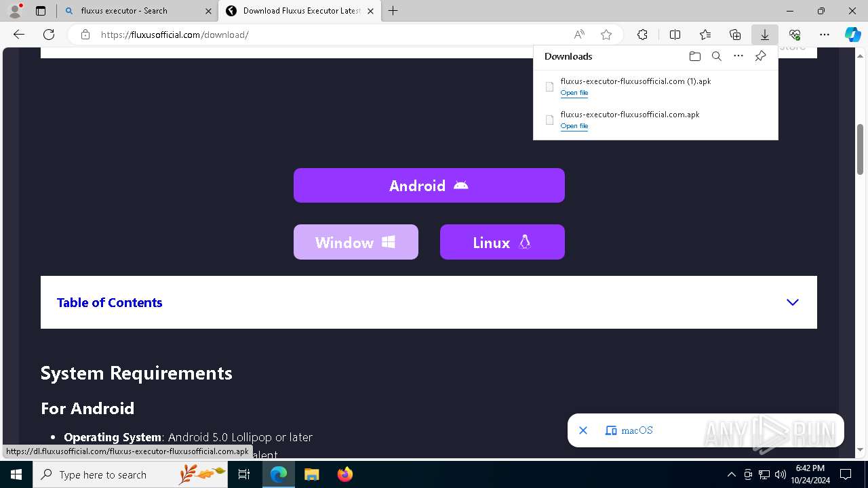Screen dimensions: 868x488
Task: Click the taskbar search box
Action: click(x=131, y=474)
